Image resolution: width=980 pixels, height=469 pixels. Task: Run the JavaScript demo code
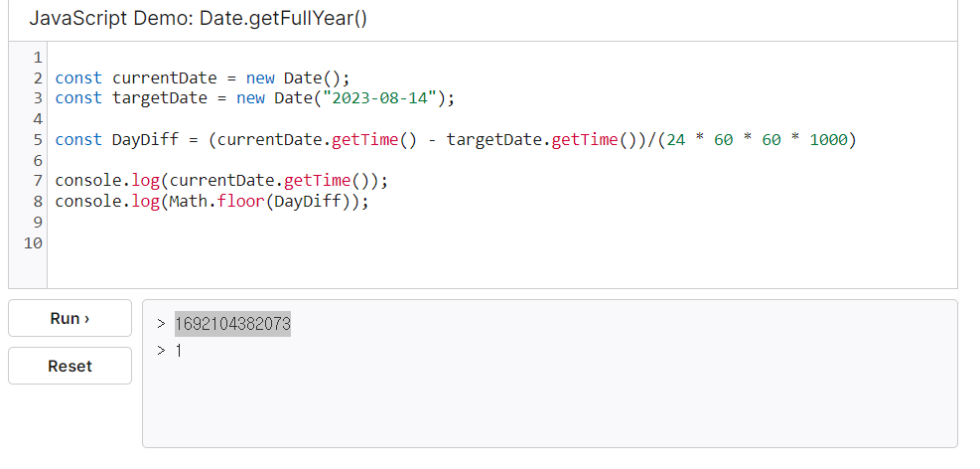70,318
